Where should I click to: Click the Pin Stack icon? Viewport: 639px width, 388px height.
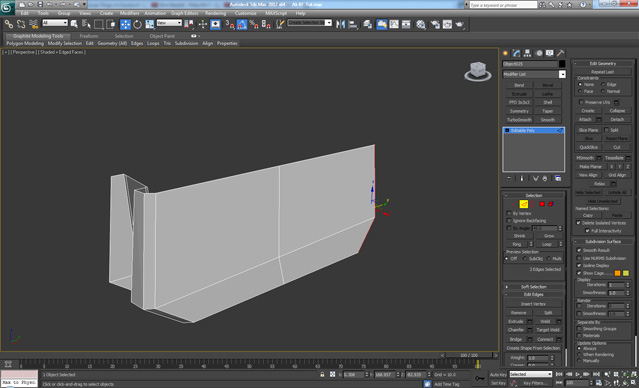[x=509, y=179]
